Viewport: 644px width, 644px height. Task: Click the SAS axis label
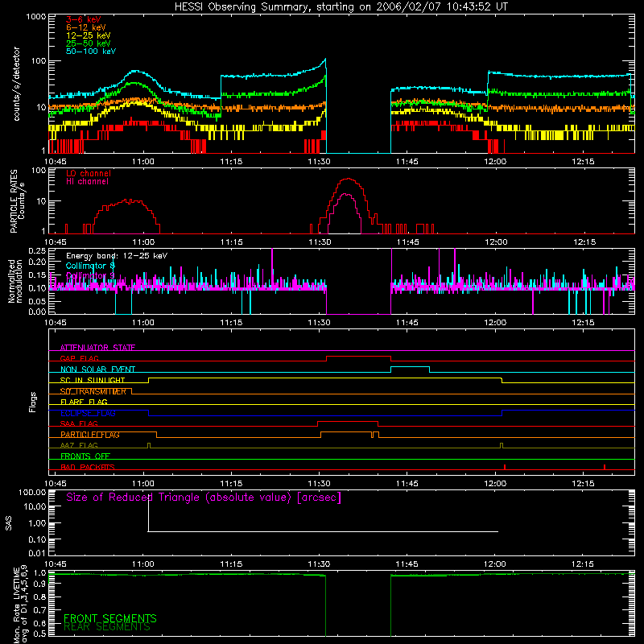pyautogui.click(x=8, y=523)
